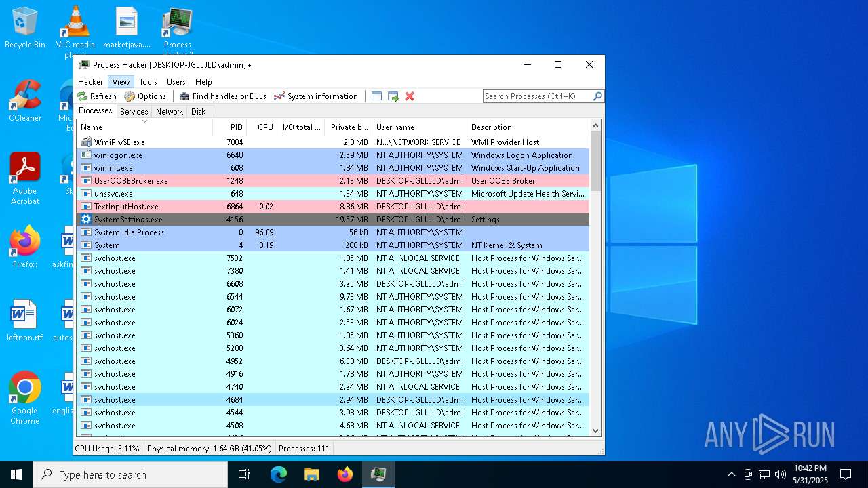The image size is (868, 488).
Task: Switch to the Network tab
Action: (x=170, y=112)
